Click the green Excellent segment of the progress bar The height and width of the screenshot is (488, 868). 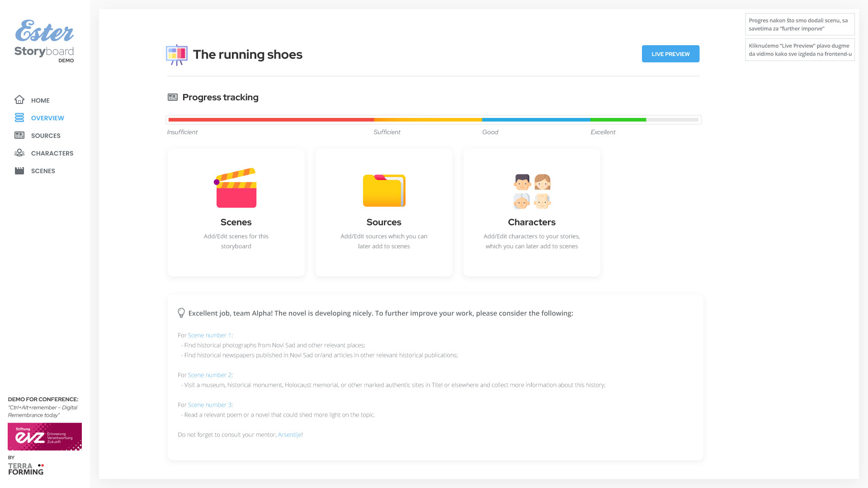click(x=618, y=120)
